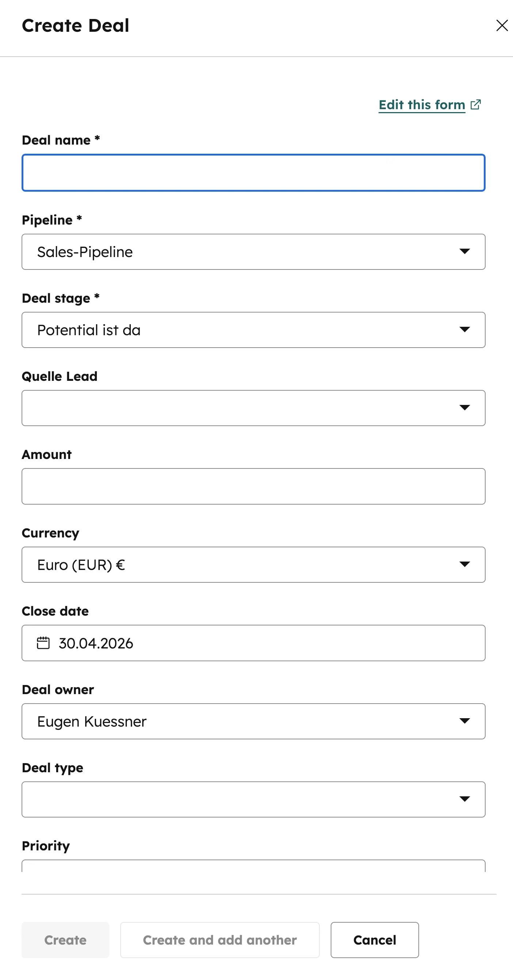Click the chevron on the Pipeline dropdown
The width and height of the screenshot is (513, 980).
tap(465, 252)
